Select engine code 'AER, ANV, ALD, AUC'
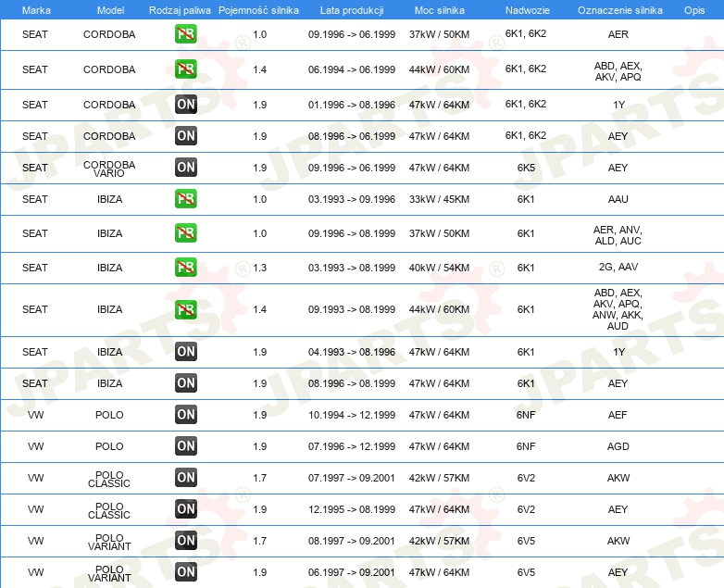This screenshot has width=724, height=588. [x=618, y=235]
